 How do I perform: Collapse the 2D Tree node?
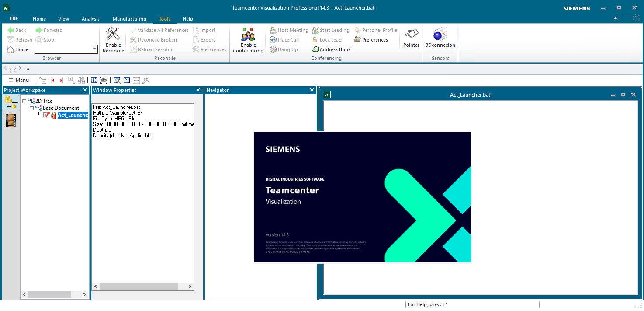pyautogui.click(x=24, y=101)
